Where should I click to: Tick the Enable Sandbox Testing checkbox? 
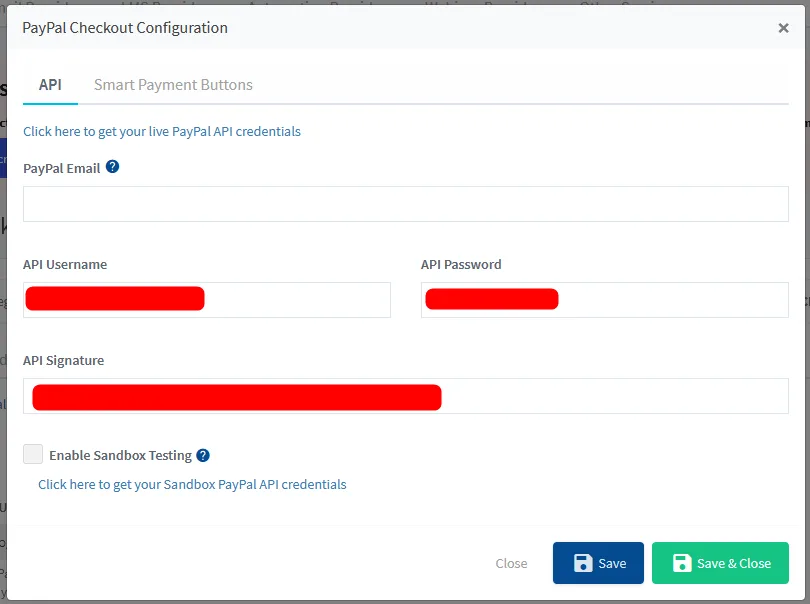coord(33,454)
